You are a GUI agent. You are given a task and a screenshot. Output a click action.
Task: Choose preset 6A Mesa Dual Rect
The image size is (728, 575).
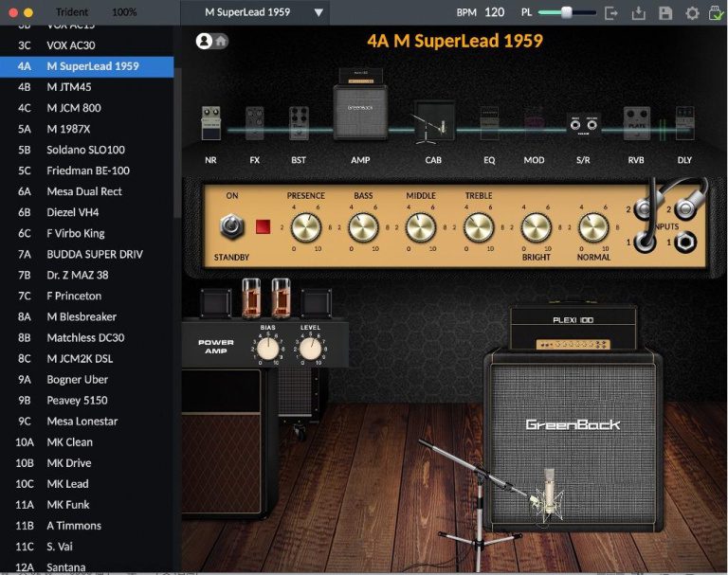tap(86, 191)
